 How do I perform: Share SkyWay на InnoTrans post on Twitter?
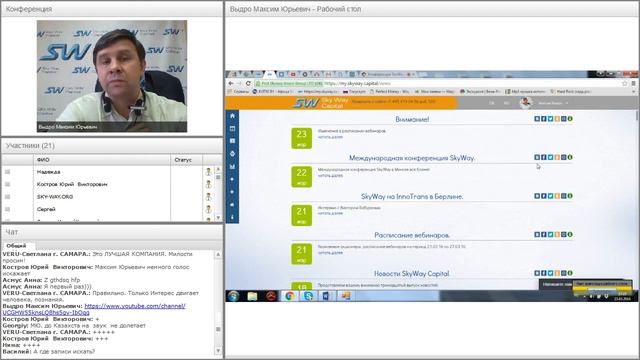point(550,196)
